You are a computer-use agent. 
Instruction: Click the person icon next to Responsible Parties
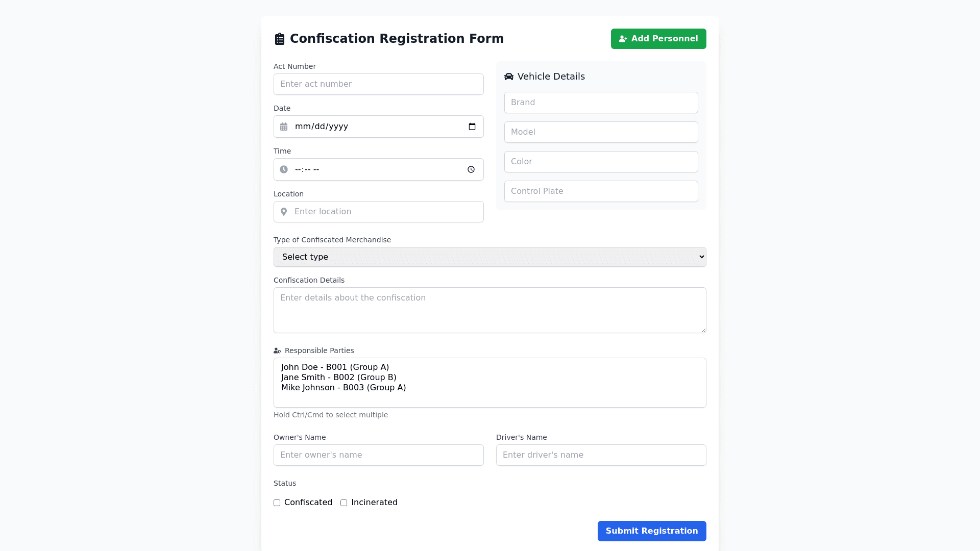click(x=277, y=351)
